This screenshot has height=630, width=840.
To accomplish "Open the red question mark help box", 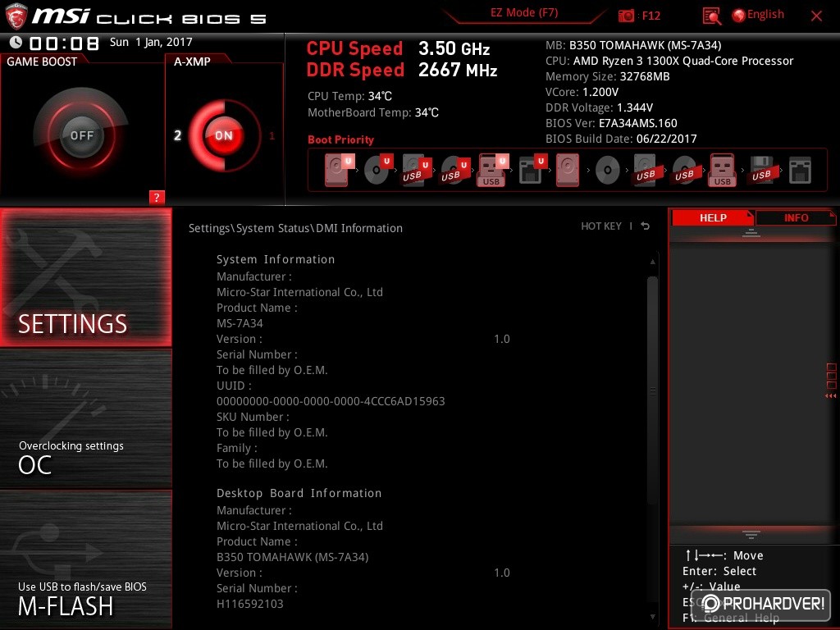I will tap(157, 197).
